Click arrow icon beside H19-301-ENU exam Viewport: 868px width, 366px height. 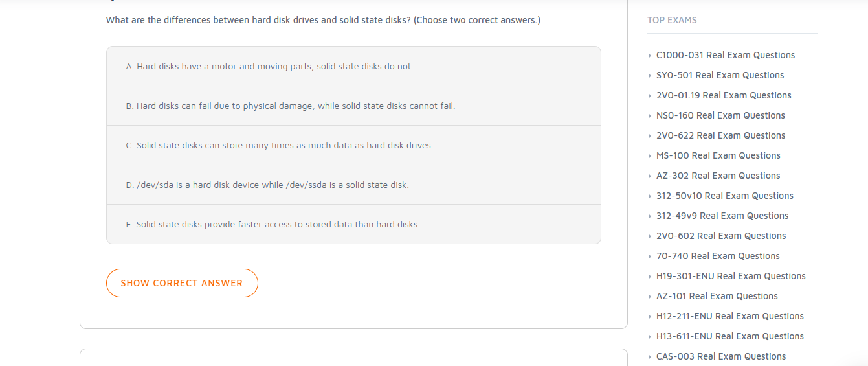coord(650,277)
